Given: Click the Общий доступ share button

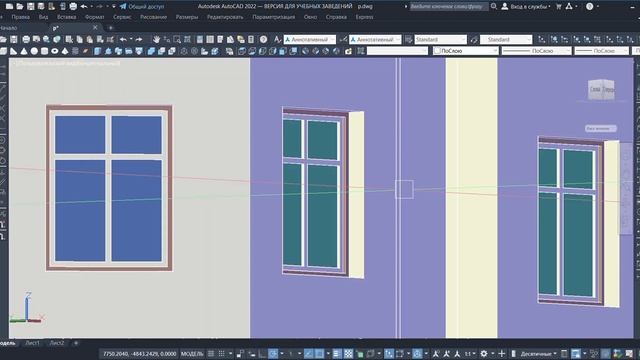Looking at the screenshot, I should [142, 7].
